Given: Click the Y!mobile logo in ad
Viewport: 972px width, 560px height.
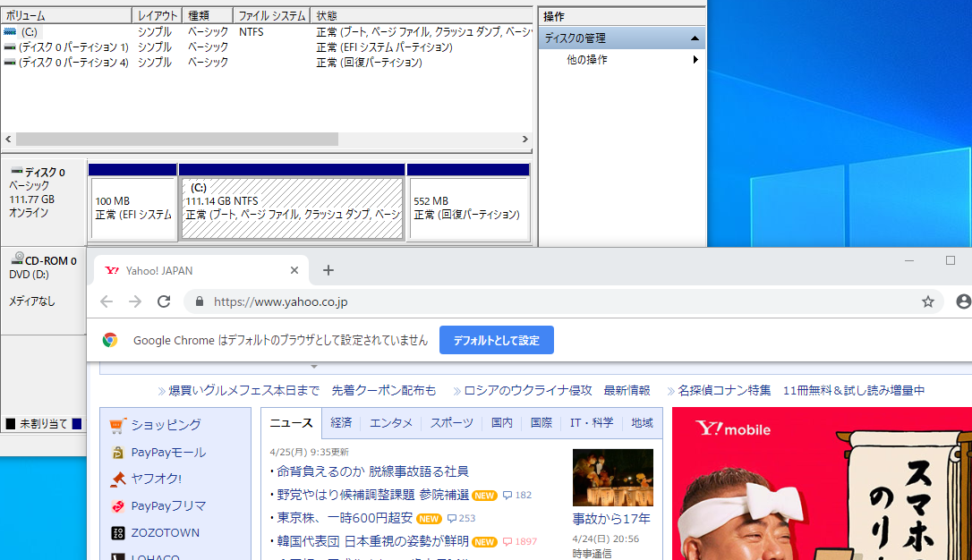Looking at the screenshot, I should point(733,428).
